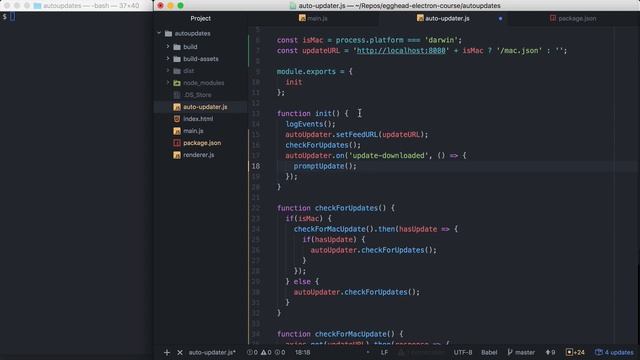This screenshot has width=640, height=360.
Task: Click the file icon in Atom title bar
Action: [x=293, y=6]
